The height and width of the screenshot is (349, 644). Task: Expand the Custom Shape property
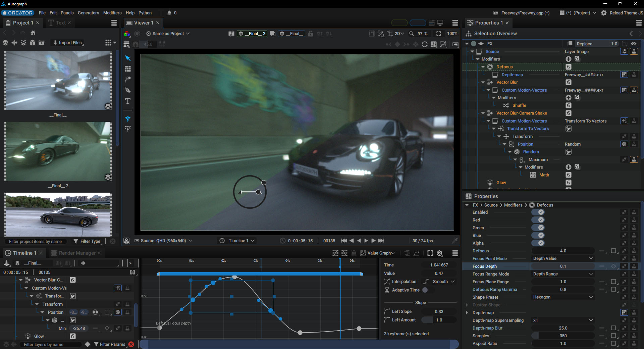tap(467, 305)
